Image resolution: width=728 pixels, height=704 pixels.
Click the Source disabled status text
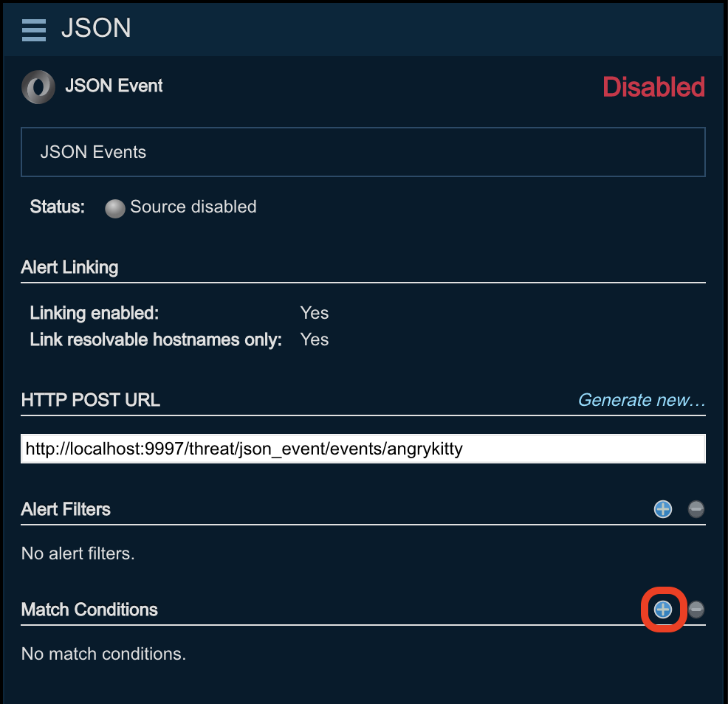point(193,207)
